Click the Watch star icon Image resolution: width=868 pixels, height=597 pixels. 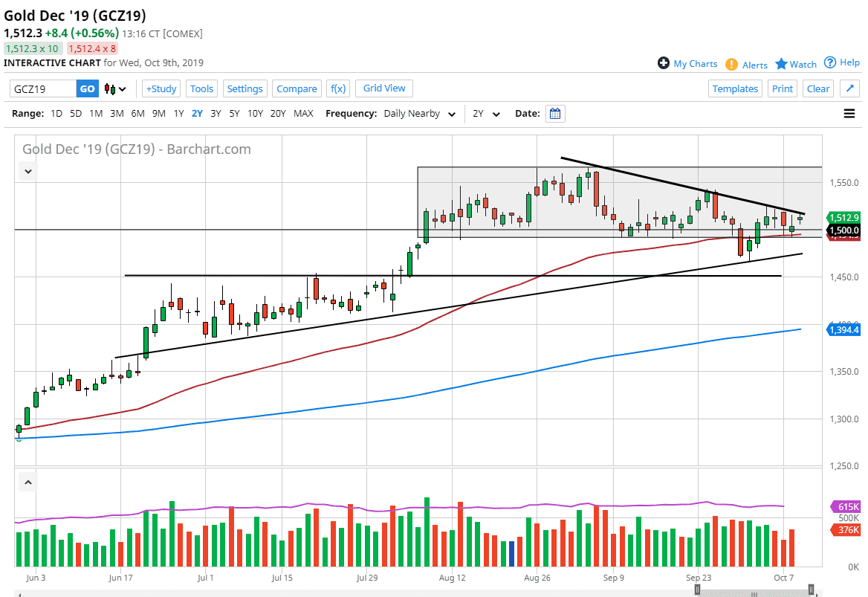click(781, 64)
